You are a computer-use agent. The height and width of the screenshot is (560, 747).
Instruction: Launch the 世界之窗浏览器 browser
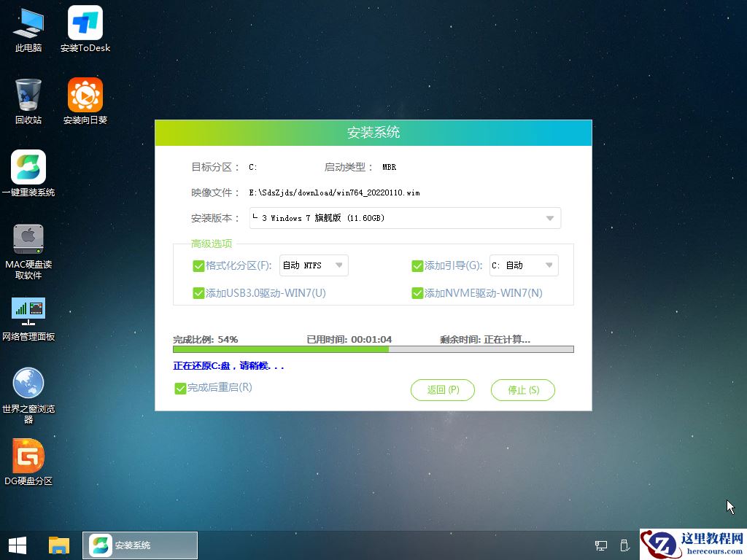28,389
